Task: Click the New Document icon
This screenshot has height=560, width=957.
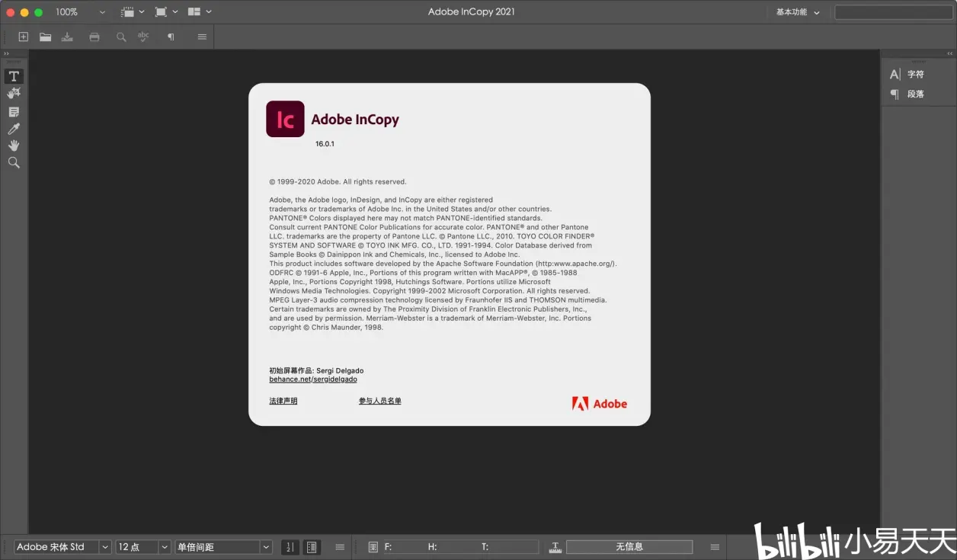Action: coord(24,37)
